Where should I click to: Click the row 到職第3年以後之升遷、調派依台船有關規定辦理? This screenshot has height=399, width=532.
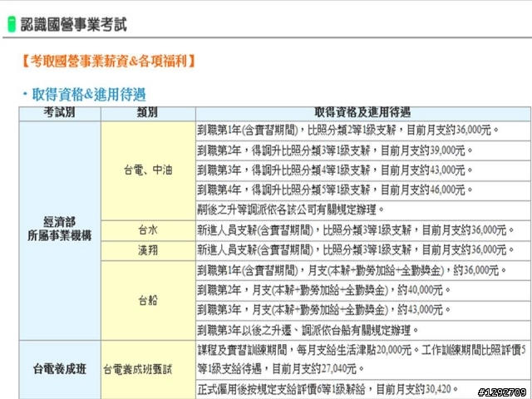click(363, 330)
